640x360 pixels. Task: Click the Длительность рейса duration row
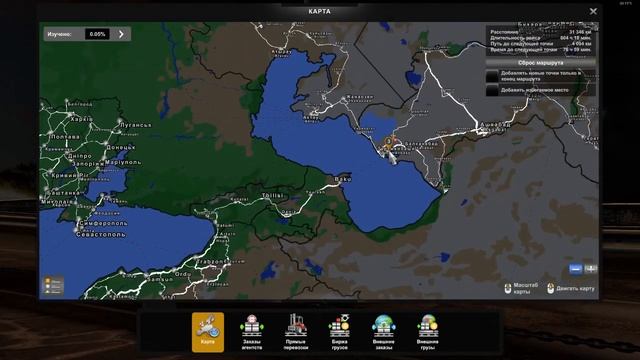540,38
